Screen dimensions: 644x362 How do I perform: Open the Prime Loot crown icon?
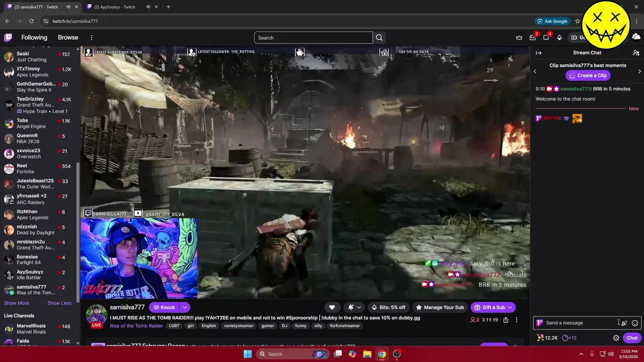pos(519,38)
